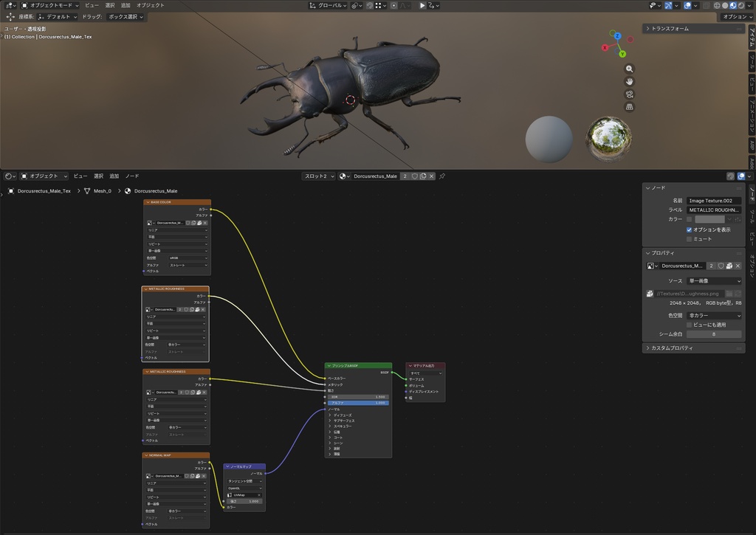The height and width of the screenshot is (535, 756).
Task: Open the オブジェクトモード dropdown in viewport
Action: tap(49, 5)
